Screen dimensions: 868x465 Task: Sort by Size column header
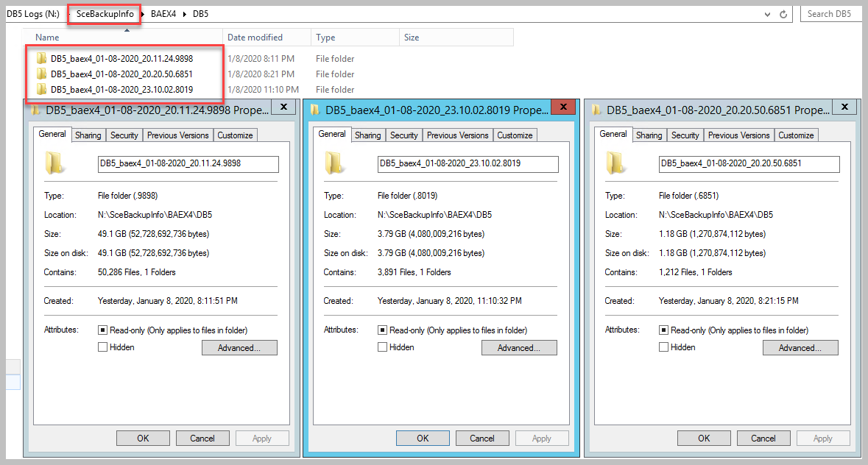pyautogui.click(x=456, y=37)
